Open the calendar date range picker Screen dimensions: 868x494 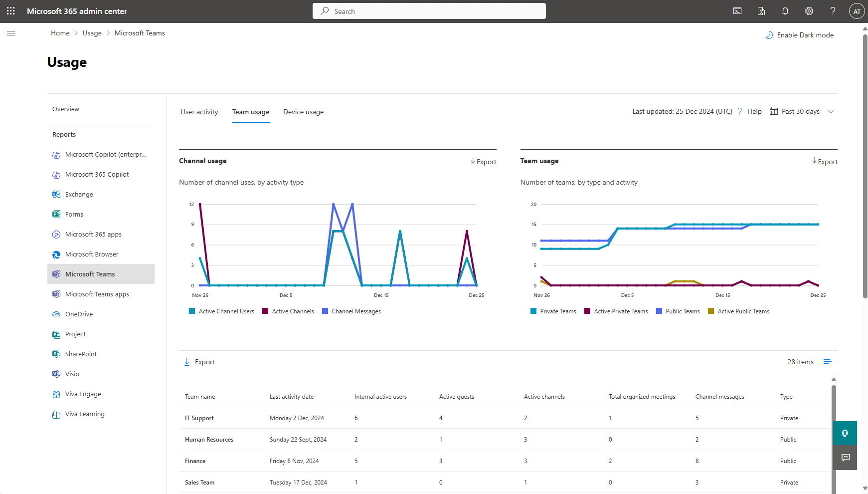click(x=774, y=111)
